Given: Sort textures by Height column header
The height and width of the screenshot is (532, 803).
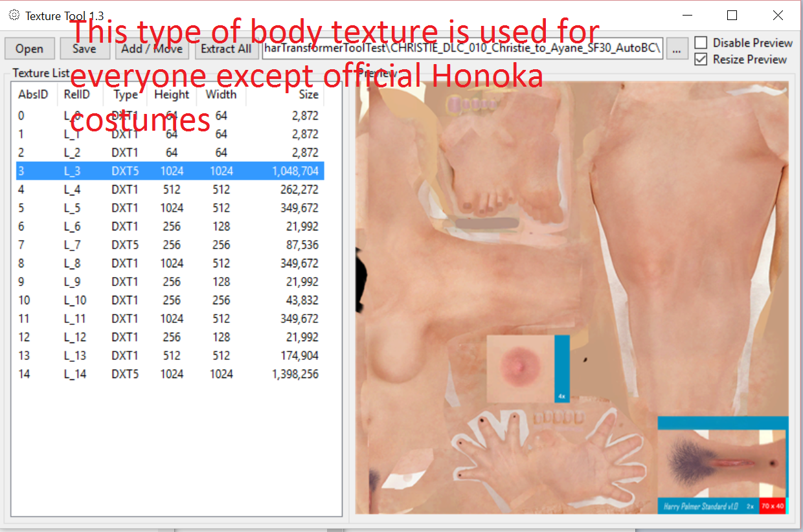Looking at the screenshot, I should (x=172, y=94).
